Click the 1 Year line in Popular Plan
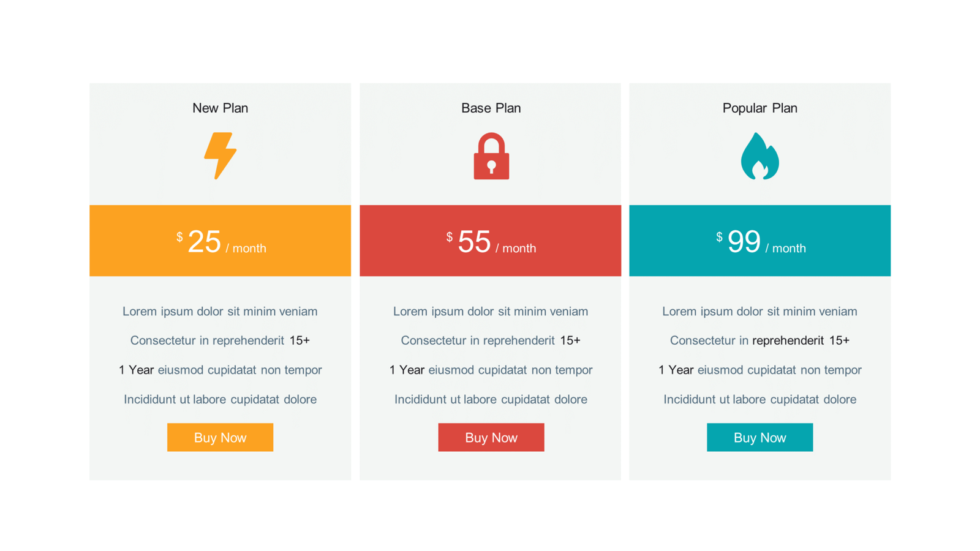 pos(676,370)
